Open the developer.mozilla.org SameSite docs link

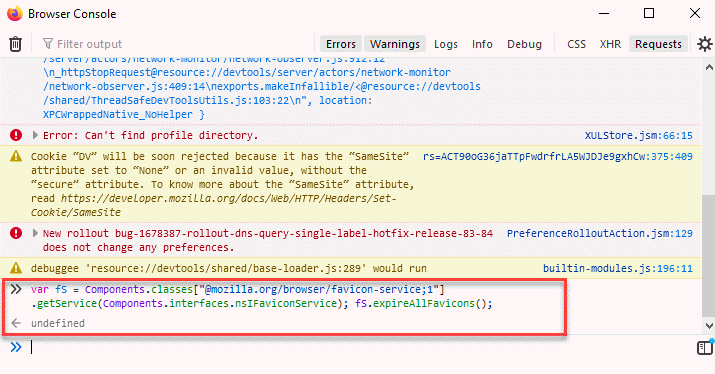[214, 205]
